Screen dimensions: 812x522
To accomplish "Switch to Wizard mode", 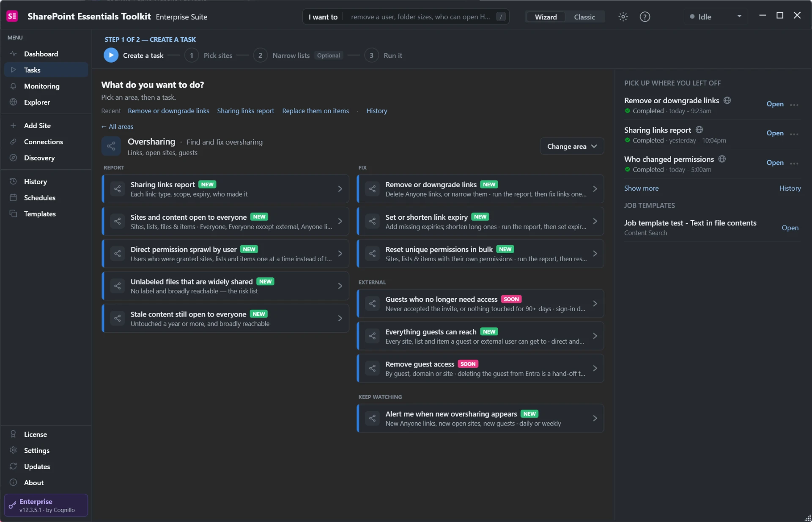I will pos(546,17).
